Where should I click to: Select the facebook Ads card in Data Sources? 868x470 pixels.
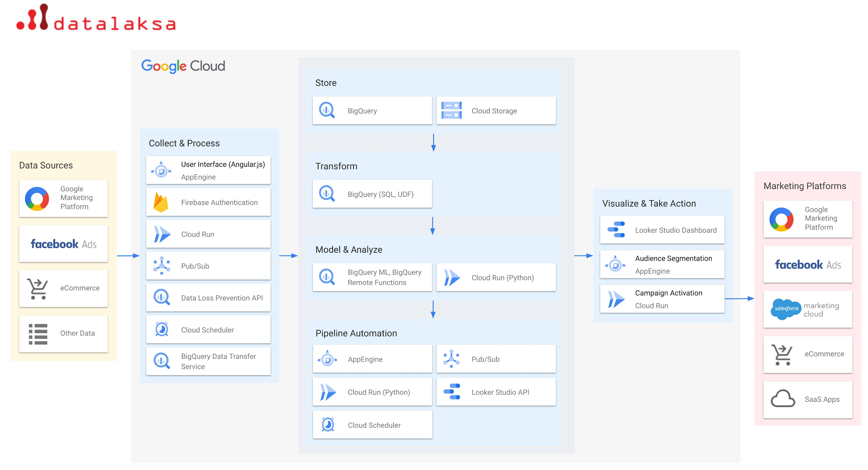pos(64,244)
